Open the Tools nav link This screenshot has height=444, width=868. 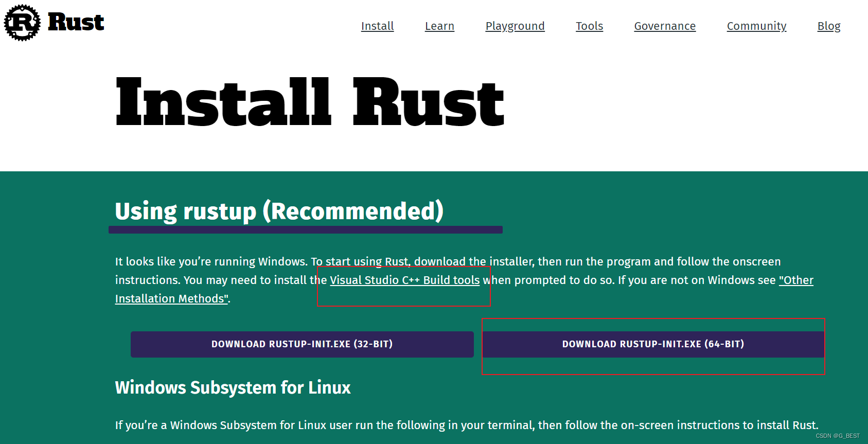(589, 26)
